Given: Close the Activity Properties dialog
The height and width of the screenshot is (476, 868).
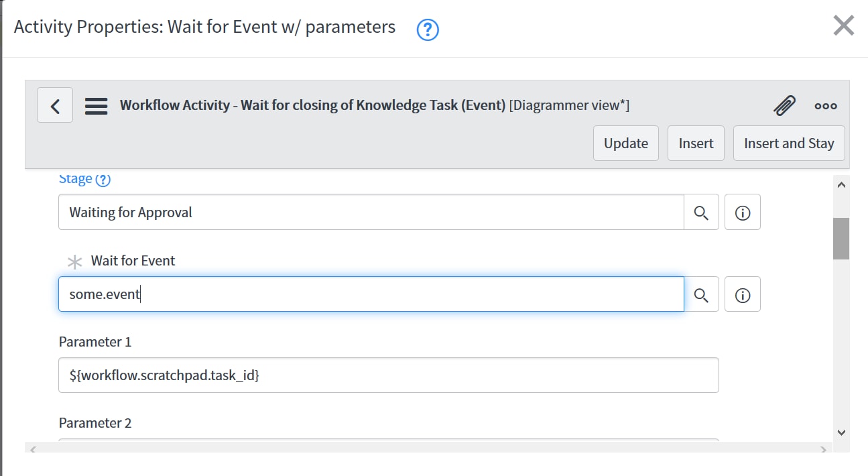Looking at the screenshot, I should [x=843, y=26].
